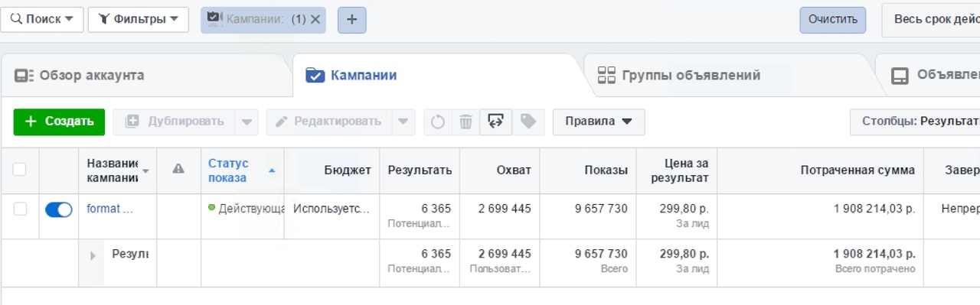Open the Правила dropdown menu

pyautogui.click(x=599, y=122)
